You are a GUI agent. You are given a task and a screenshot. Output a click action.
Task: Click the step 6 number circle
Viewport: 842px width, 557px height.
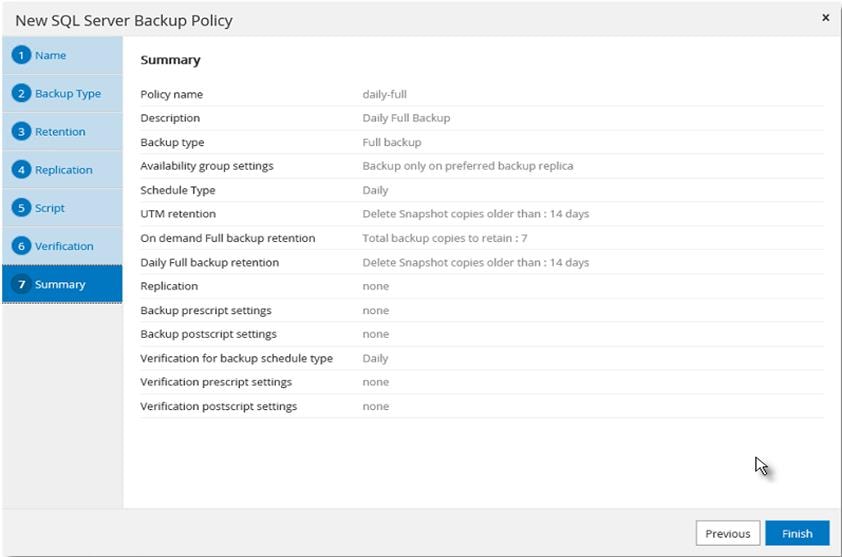click(x=21, y=246)
